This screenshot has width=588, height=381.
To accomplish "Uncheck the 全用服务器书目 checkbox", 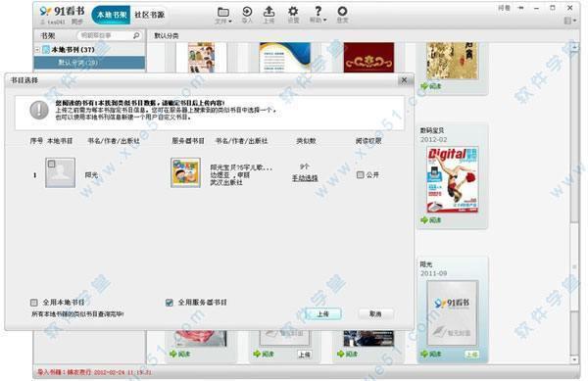I will (170, 303).
